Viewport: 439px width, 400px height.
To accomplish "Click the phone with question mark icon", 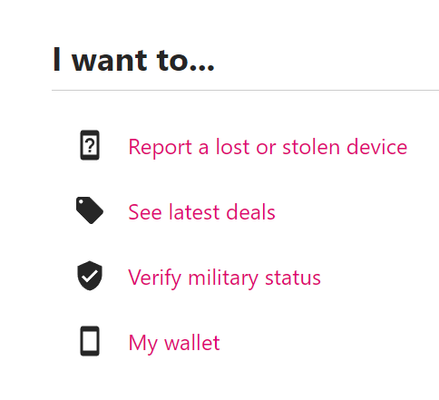I will (x=90, y=145).
